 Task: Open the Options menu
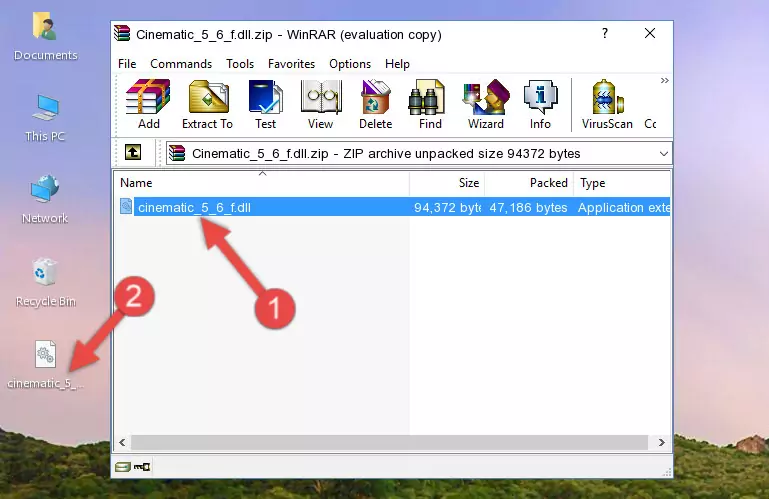[350, 64]
